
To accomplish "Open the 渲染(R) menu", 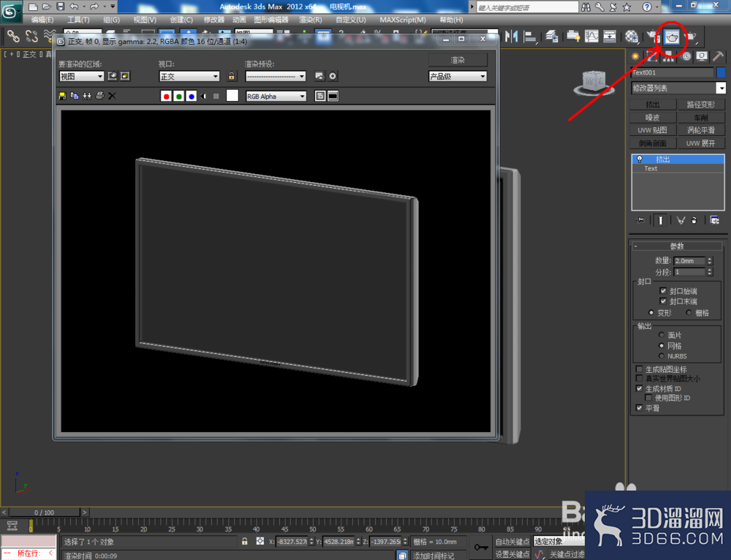I will [311, 20].
